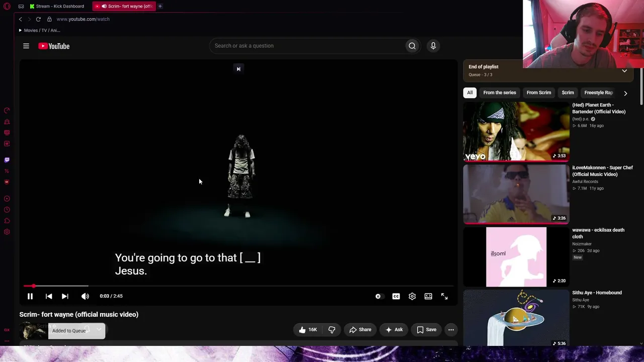Open the Sithu Aye - Homebound title
Image resolution: width=644 pixels, height=362 pixels.
click(597, 293)
